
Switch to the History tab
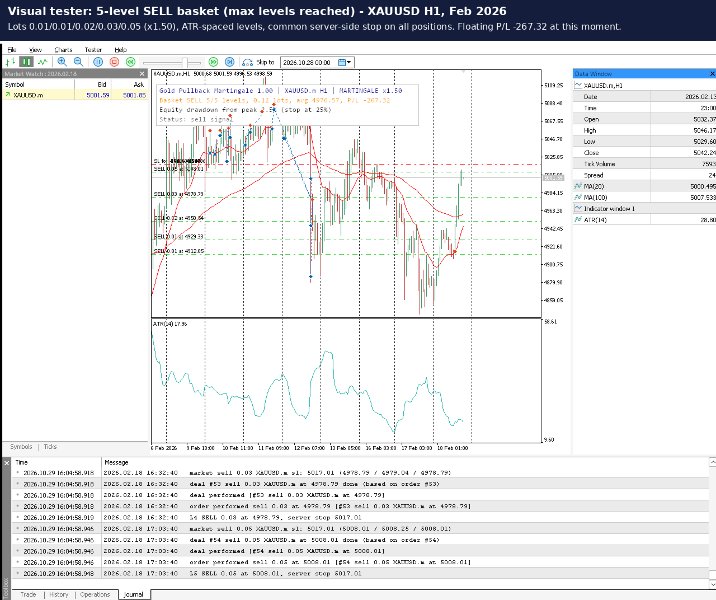59,595
